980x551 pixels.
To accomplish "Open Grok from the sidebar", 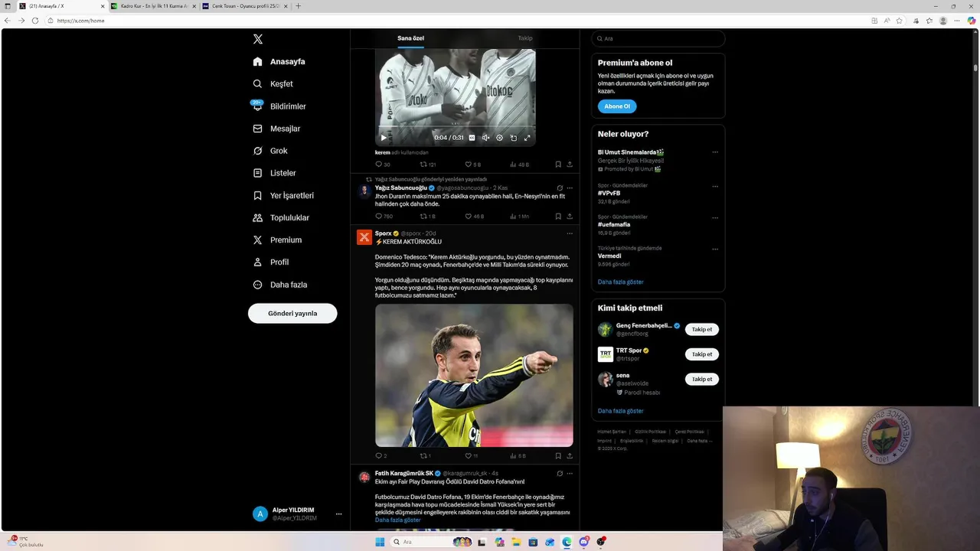I will tap(270, 151).
